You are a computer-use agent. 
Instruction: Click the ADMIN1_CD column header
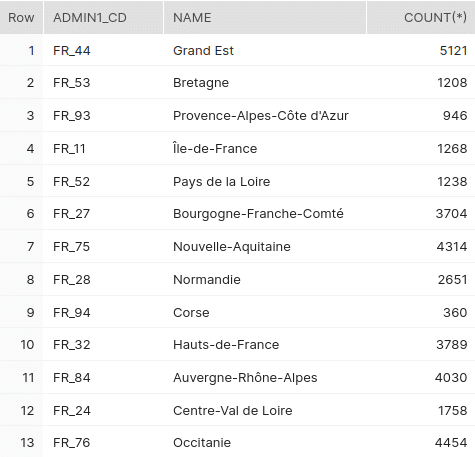(x=103, y=17)
